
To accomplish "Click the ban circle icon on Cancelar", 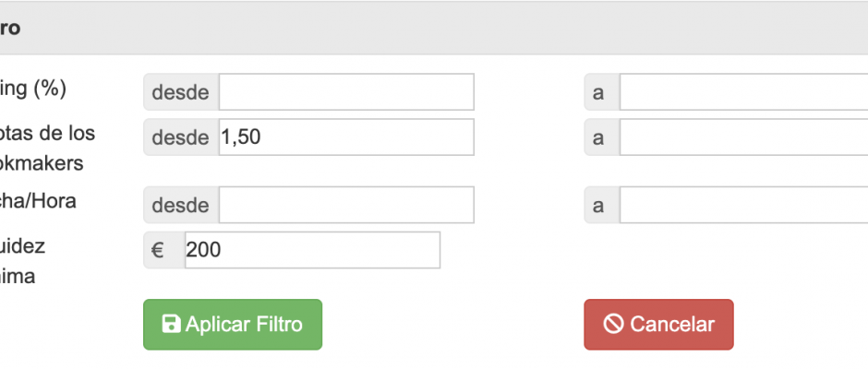I will click(614, 324).
